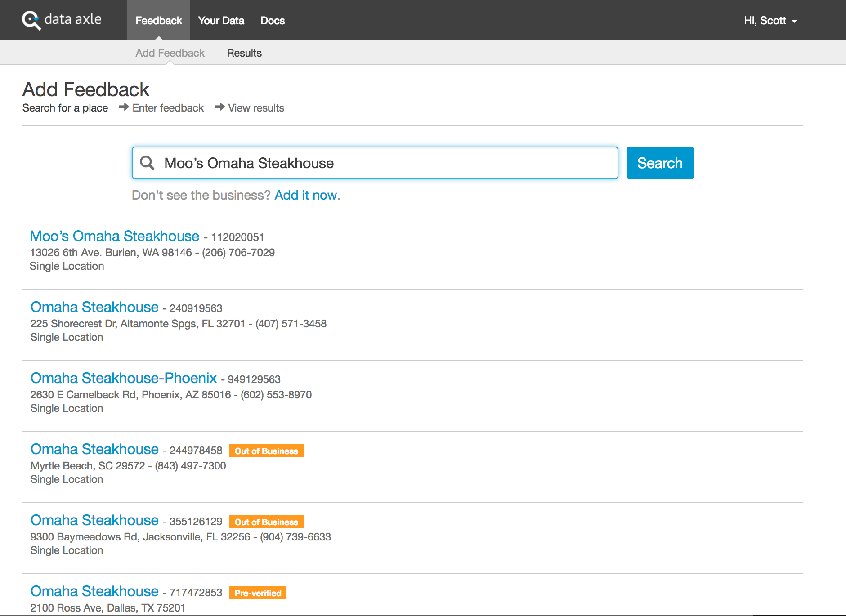Open Omaha Steakhouse Myrtle Beach result

click(94, 449)
